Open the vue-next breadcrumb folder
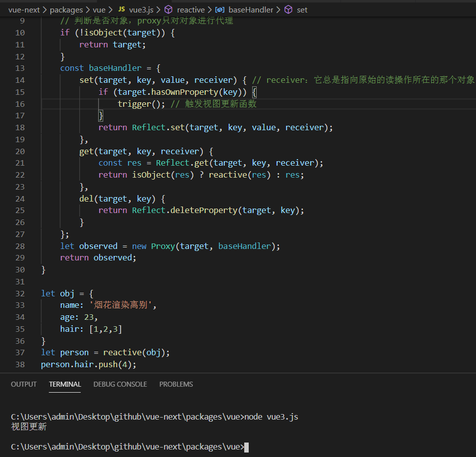Viewport: 476px width, 457px height. coord(24,10)
